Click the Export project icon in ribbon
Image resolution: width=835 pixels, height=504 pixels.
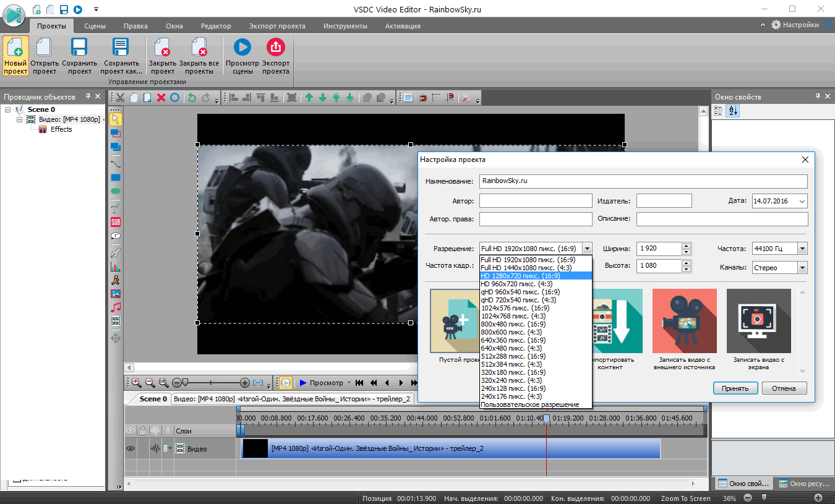(275, 48)
